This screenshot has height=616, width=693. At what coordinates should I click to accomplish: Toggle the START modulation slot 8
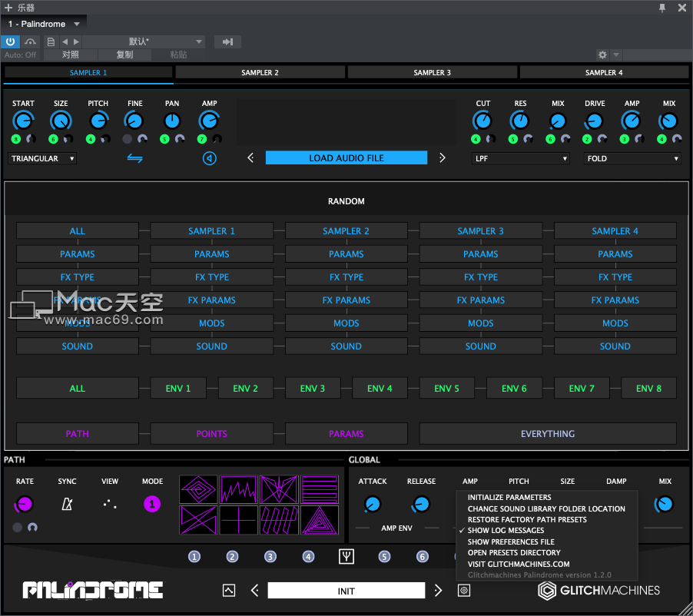point(16,139)
